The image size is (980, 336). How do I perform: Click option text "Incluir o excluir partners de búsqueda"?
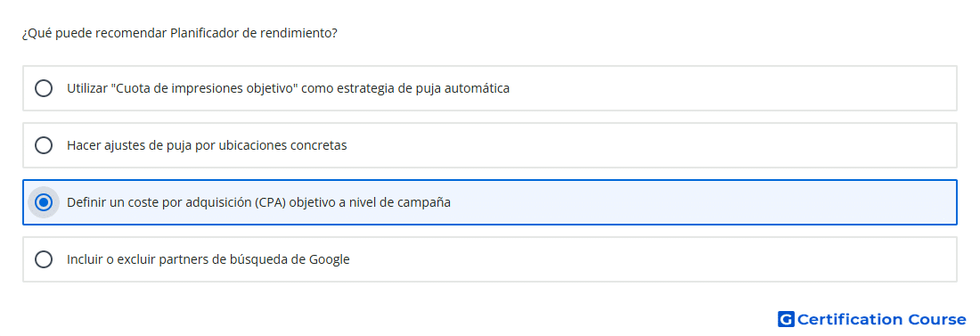pos(181,259)
